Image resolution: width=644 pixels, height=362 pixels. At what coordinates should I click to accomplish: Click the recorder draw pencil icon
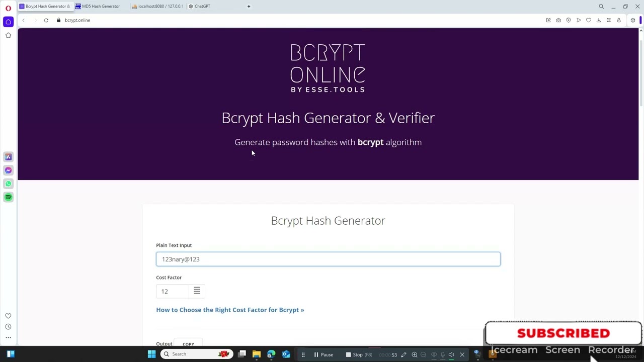404,354
